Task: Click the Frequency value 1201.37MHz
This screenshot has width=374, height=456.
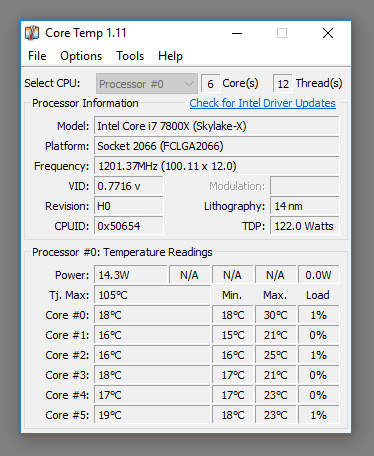Action: 217,166
